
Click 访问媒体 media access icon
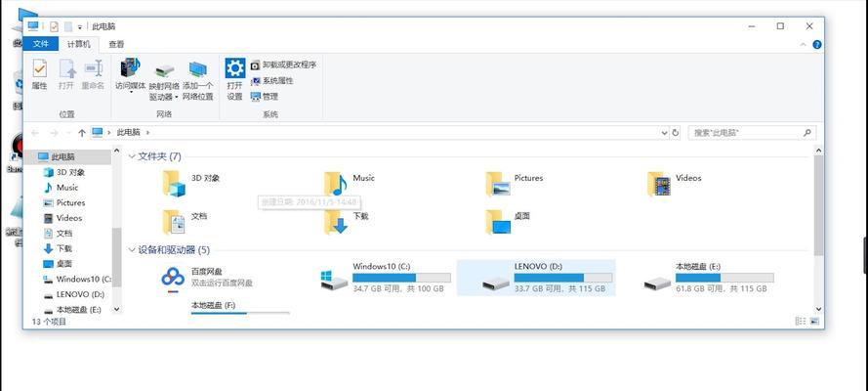point(130,68)
